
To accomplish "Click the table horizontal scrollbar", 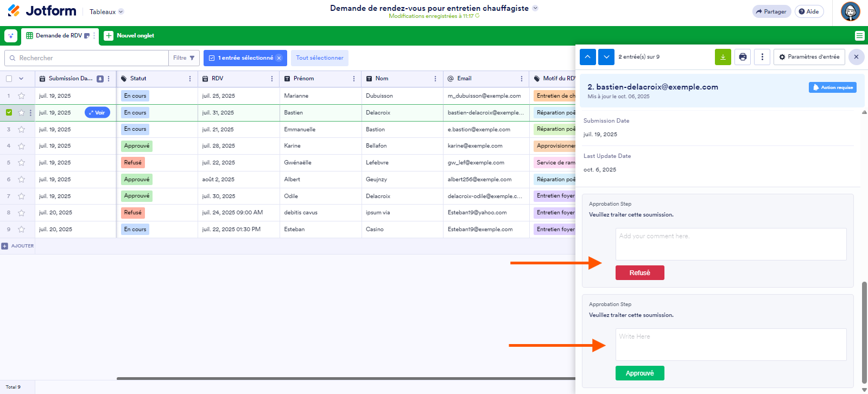I will tap(346, 378).
